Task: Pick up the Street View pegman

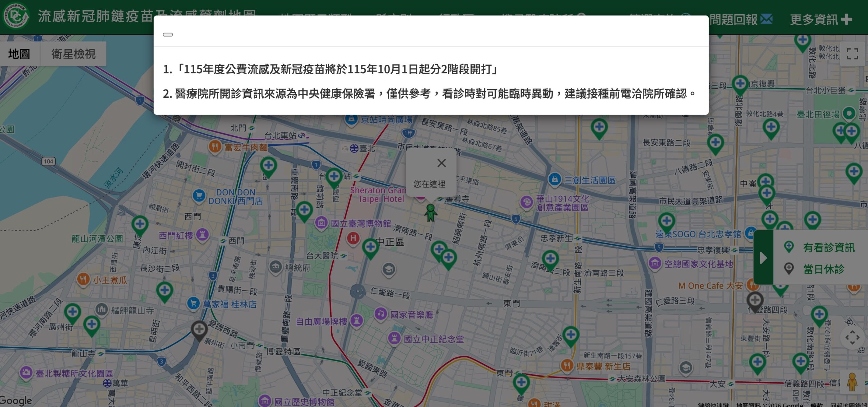Action: [x=852, y=382]
